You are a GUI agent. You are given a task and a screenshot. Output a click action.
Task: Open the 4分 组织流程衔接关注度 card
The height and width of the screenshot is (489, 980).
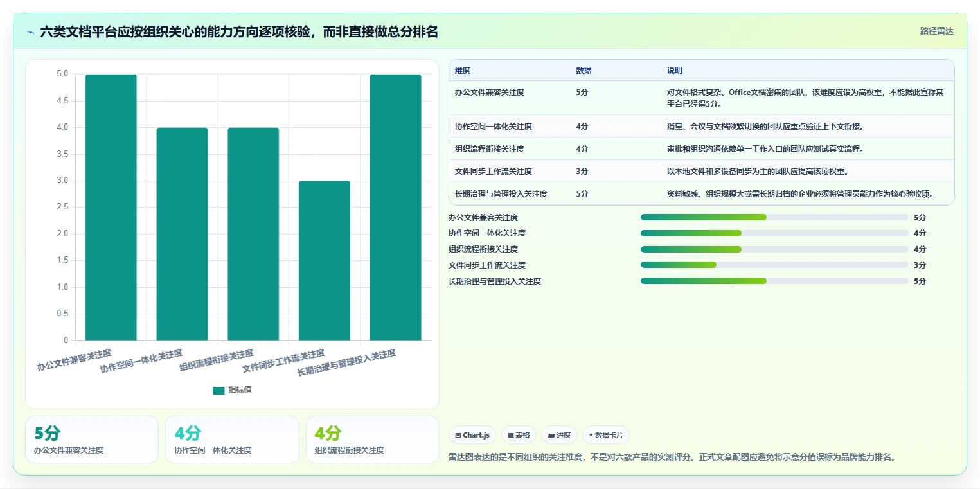pos(373,440)
